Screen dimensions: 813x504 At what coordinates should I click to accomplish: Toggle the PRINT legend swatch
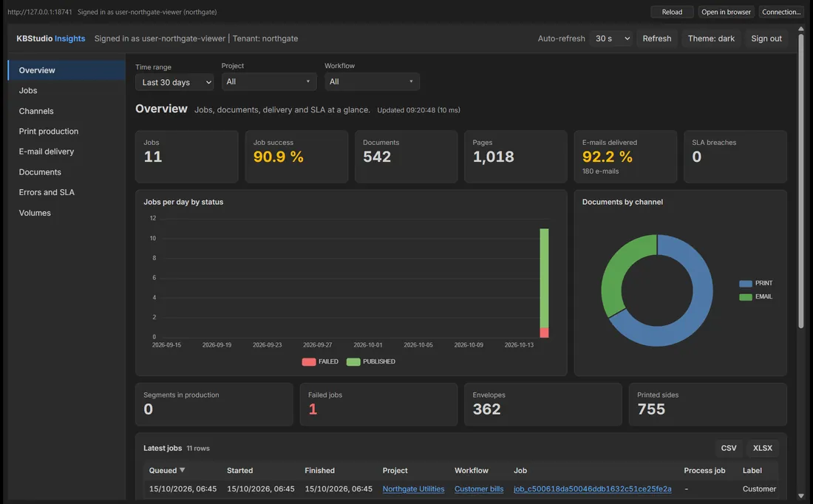tap(745, 283)
